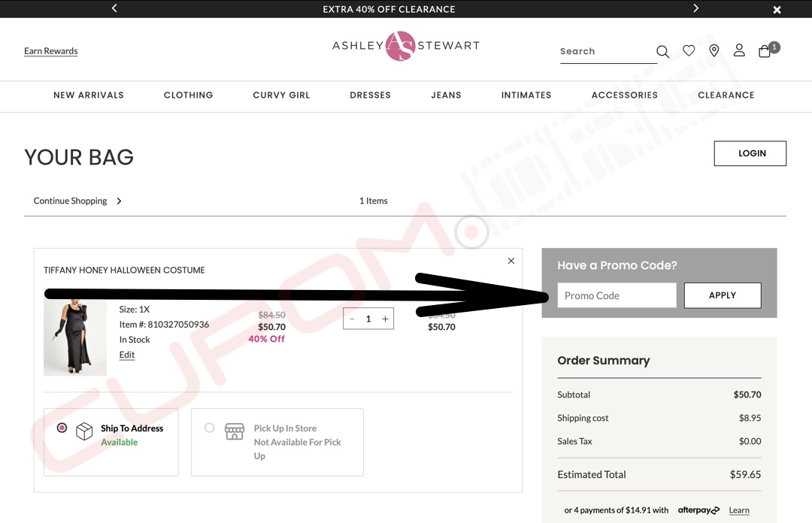Go to next promo banner message
This screenshot has height=523, width=812.
695,8
